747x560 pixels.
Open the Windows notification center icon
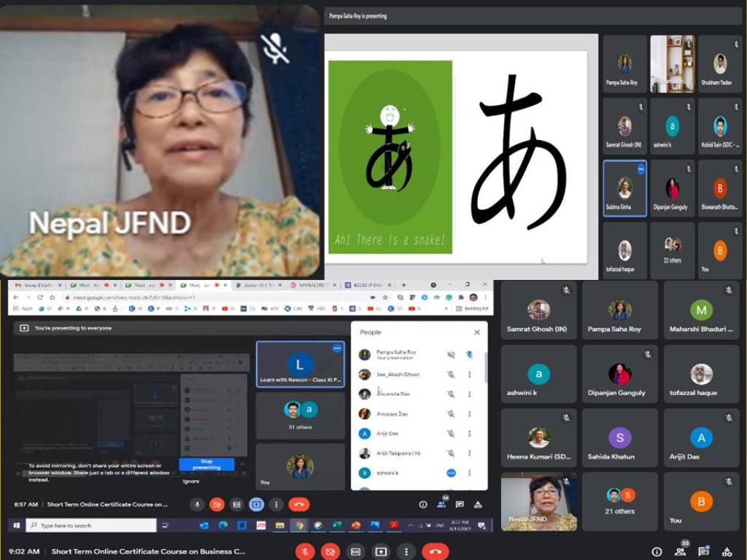pos(481,525)
